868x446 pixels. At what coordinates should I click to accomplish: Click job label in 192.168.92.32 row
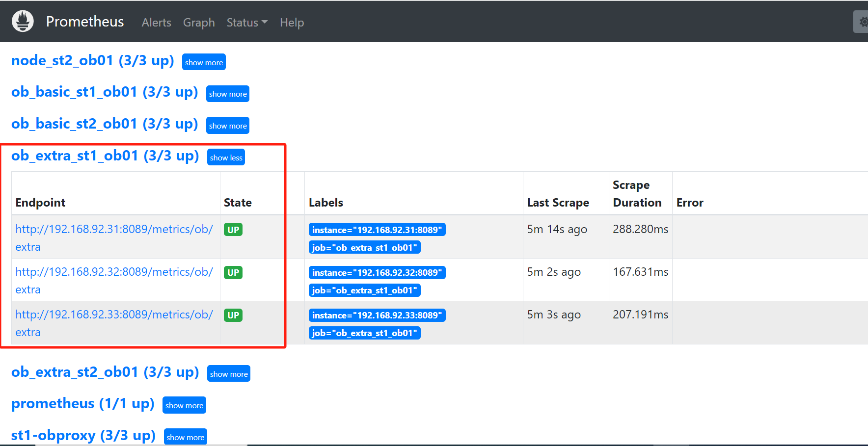click(x=365, y=290)
